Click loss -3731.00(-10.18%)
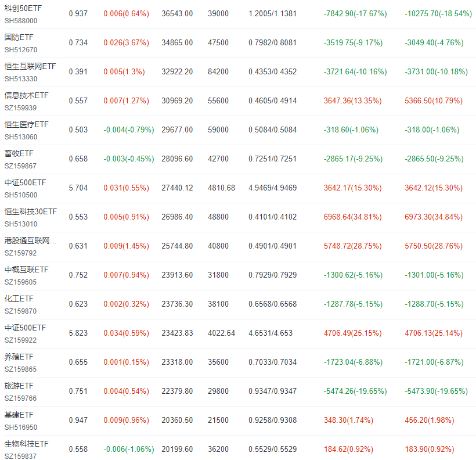 click(436, 71)
